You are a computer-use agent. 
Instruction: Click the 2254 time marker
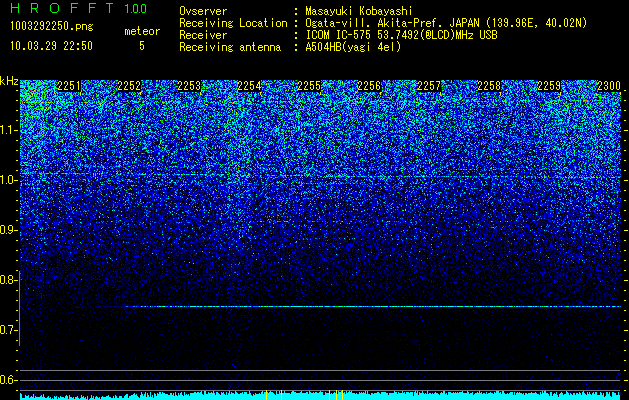(x=249, y=86)
